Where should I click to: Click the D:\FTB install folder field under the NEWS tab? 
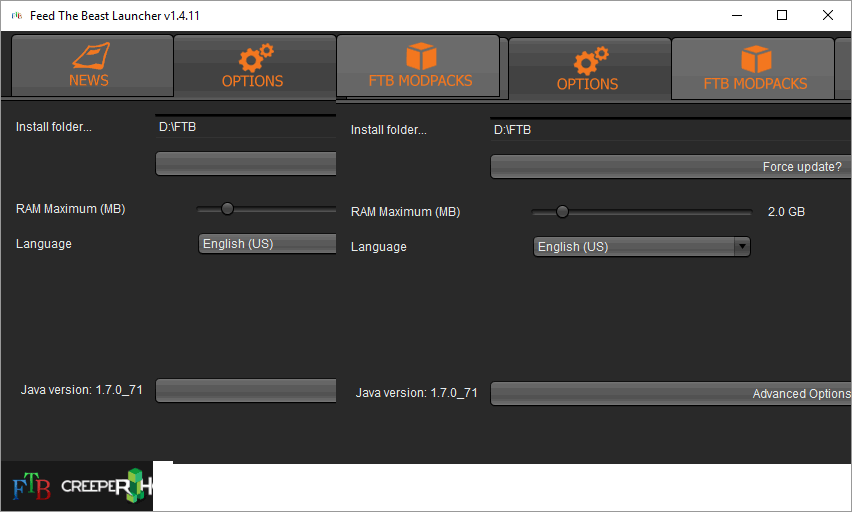pyautogui.click(x=245, y=127)
